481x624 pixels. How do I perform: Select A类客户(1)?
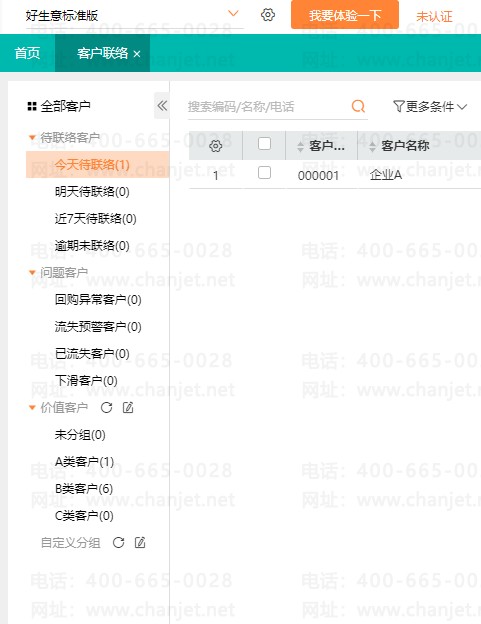click(84, 462)
